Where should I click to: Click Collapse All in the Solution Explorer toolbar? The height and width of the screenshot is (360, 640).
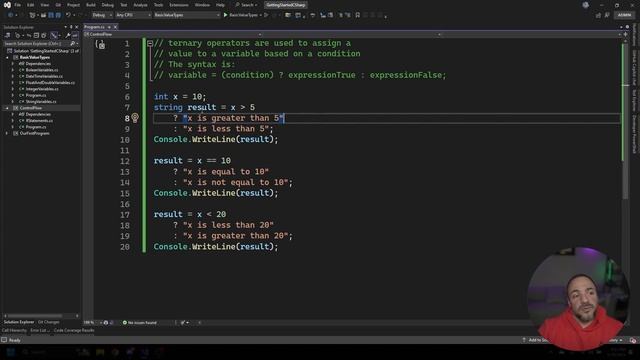coord(36,36)
